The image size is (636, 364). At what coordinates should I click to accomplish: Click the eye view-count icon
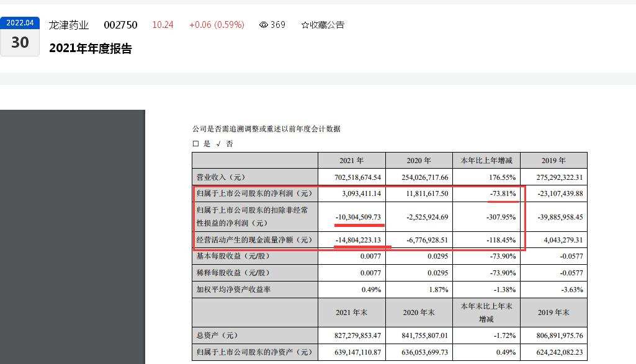pos(263,25)
